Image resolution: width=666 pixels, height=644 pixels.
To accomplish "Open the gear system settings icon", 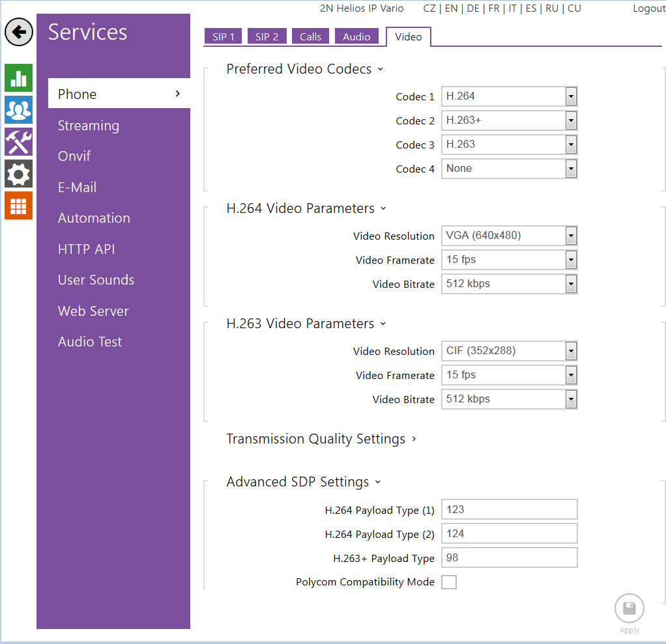I will tap(18, 174).
